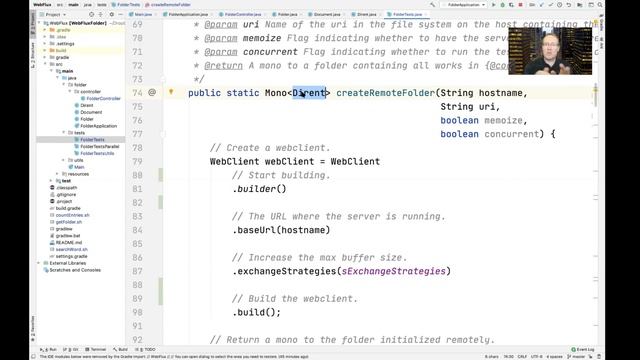Run the FolderApplication configuration
Screen dimensions: 640x360
493,5
